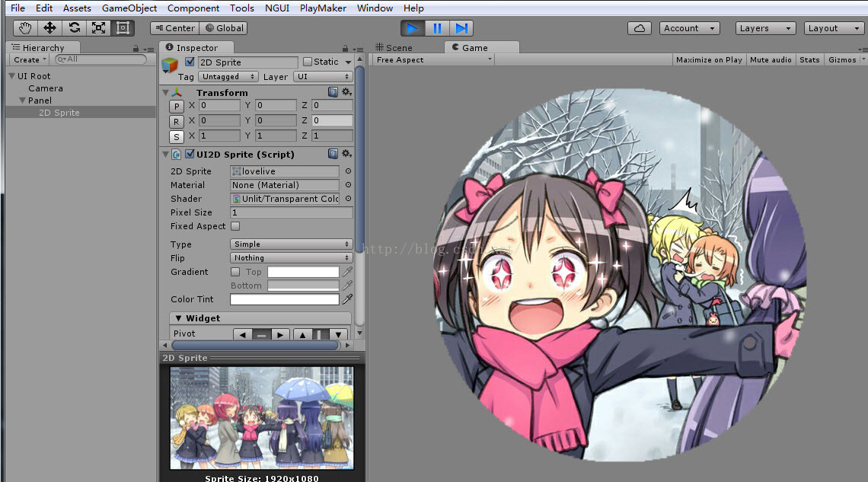Select the Rect transform tool
Screen dimensions: 868x482
click(x=123, y=27)
